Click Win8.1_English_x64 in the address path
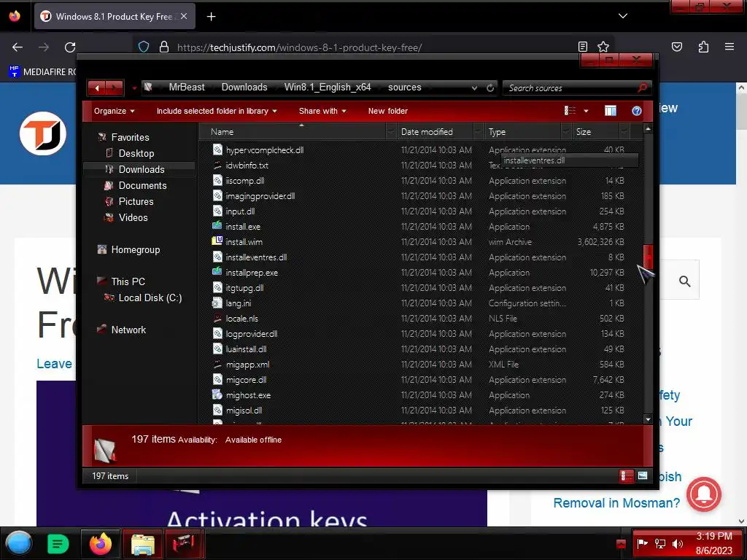The height and width of the screenshot is (560, 747). (x=328, y=87)
